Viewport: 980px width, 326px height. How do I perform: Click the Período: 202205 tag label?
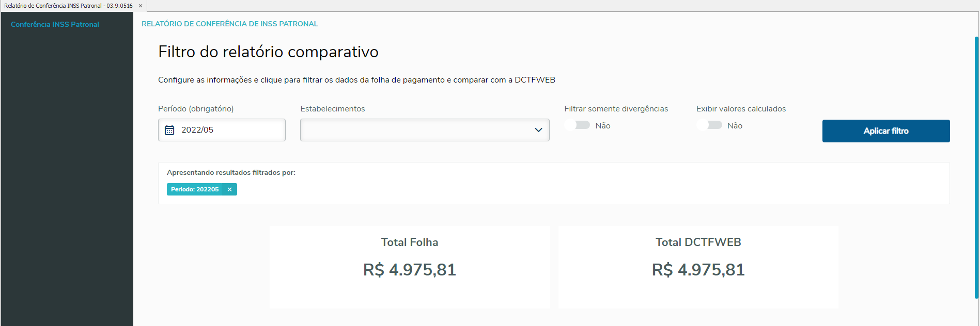coord(195,189)
